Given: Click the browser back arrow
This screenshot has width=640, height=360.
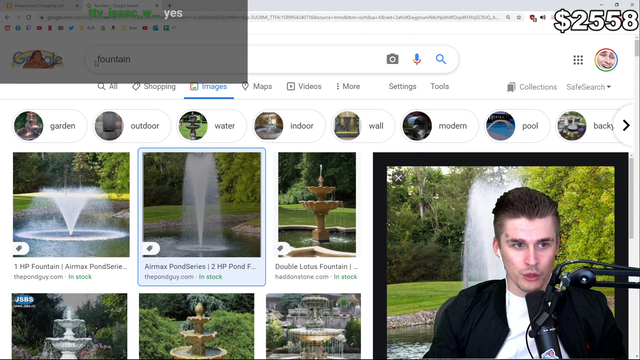Looking at the screenshot, I should [x=7, y=18].
